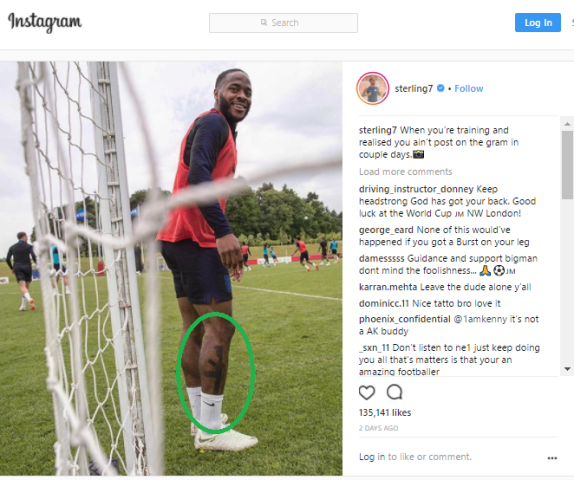This screenshot has height=480, width=574.
Task: Click the 'Log in' to comment link
Action: [372, 457]
